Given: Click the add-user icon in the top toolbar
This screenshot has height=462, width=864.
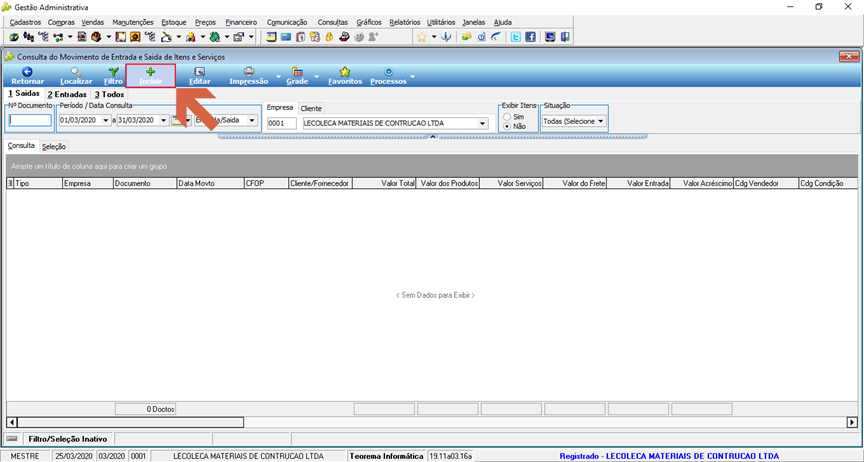Looking at the screenshot, I should (x=374, y=37).
